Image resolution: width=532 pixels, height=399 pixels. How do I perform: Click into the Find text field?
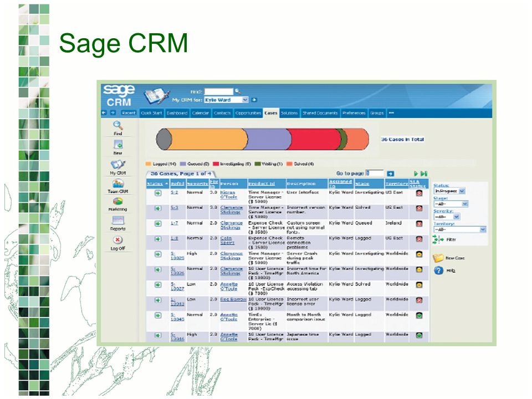[x=218, y=91]
